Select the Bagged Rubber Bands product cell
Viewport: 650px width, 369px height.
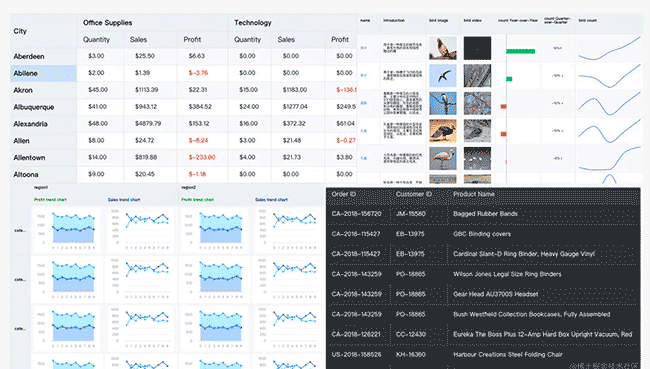coord(485,214)
